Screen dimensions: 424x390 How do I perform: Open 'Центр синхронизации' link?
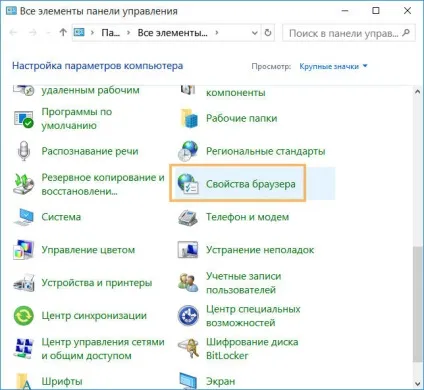pyautogui.click(x=94, y=315)
